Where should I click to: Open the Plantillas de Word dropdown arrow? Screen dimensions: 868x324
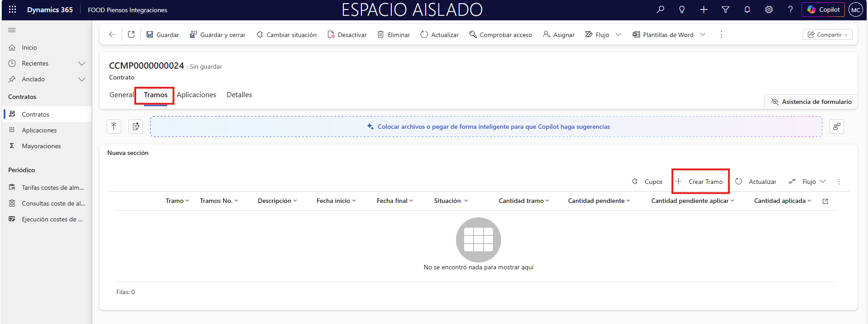click(x=702, y=35)
